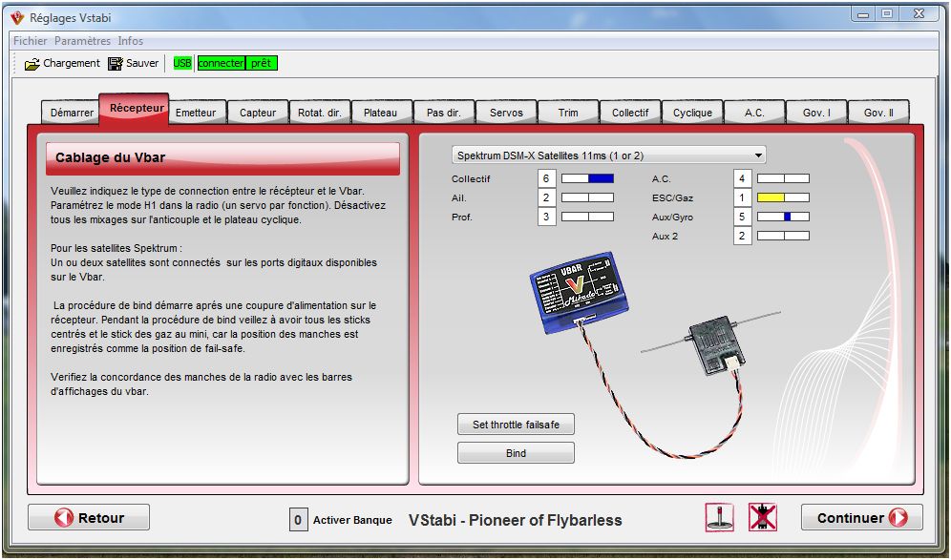Open the Spektrum DSM-X Satellites receiver dropdown

608,156
